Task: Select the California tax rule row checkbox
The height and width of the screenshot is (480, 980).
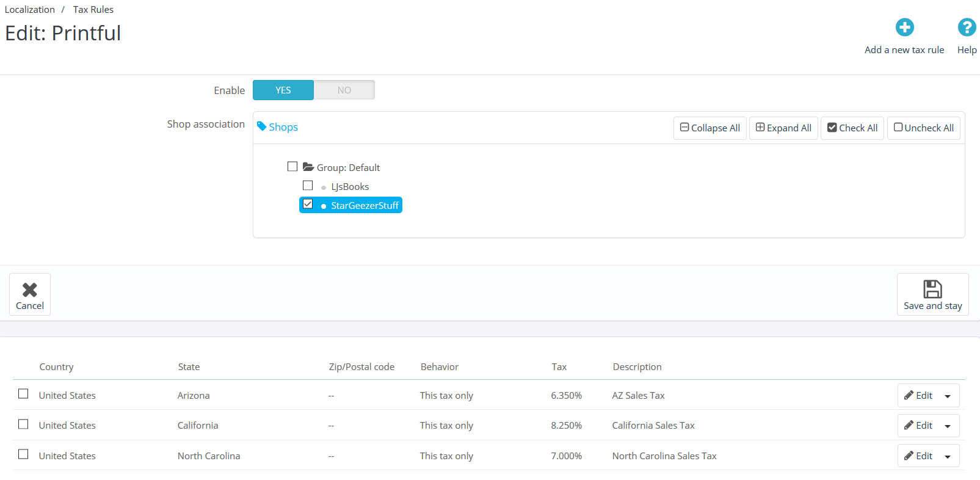Action: click(x=23, y=424)
